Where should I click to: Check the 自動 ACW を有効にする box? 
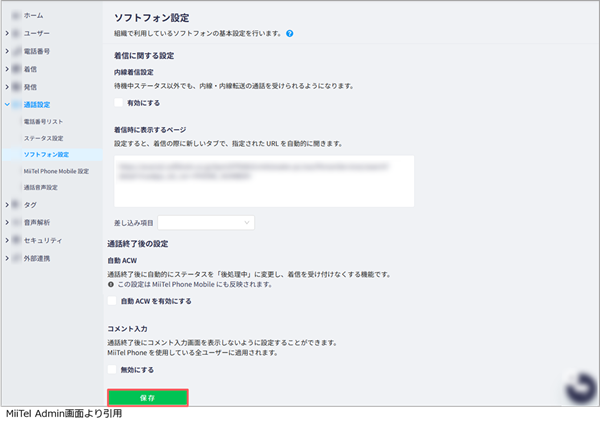(113, 300)
